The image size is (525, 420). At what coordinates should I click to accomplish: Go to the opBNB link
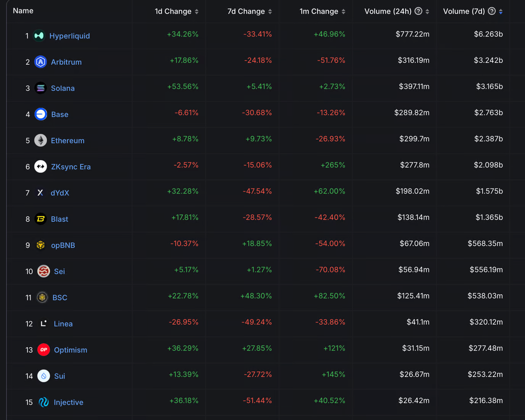coord(63,245)
